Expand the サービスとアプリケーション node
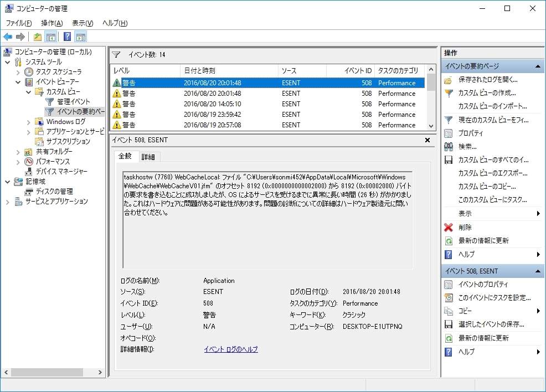The width and height of the screenshot is (546, 392). click(8, 202)
